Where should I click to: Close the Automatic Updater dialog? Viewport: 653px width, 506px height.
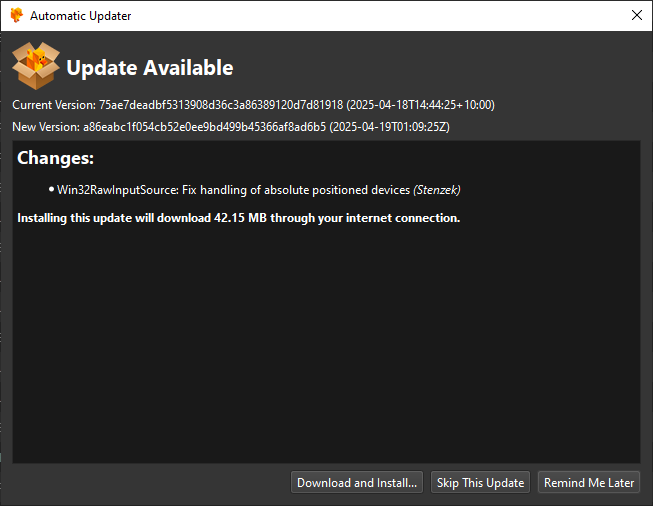click(x=636, y=15)
